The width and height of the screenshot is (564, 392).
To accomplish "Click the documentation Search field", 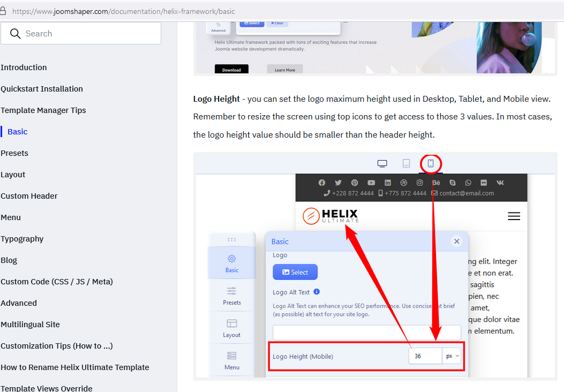I will (88, 33).
